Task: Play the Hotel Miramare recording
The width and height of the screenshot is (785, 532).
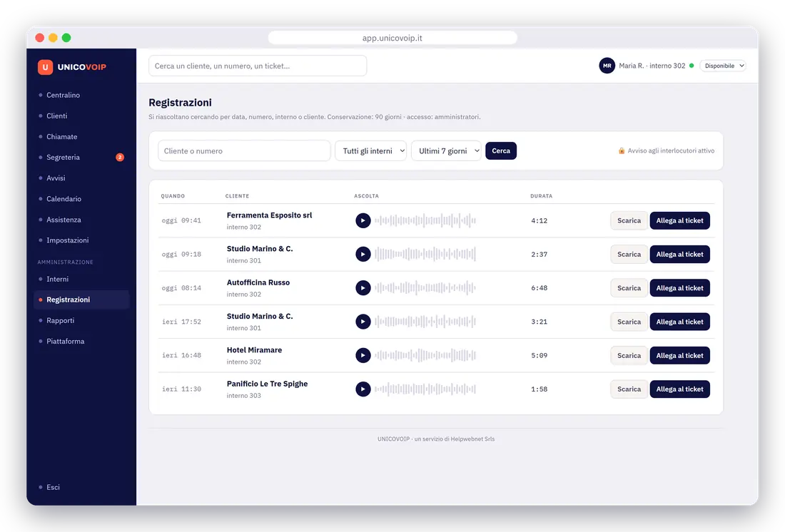Action: tap(363, 355)
